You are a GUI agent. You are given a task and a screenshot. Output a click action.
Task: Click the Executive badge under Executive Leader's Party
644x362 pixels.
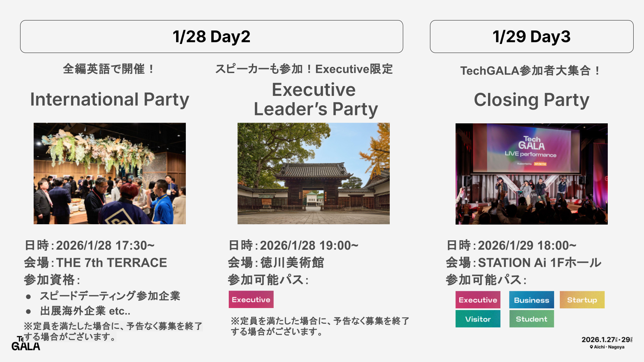point(251,300)
